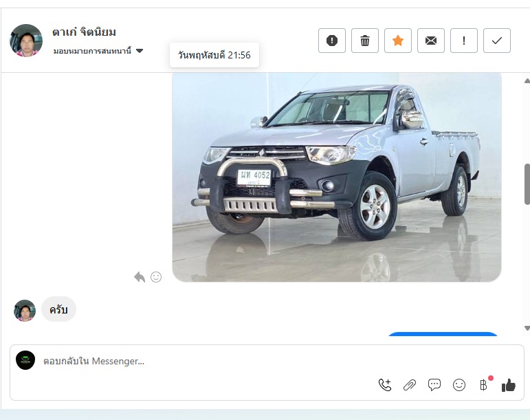Image resolution: width=530 pixels, height=420 pixels.
Task: Open the baht payment request icon
Action: [484, 385]
